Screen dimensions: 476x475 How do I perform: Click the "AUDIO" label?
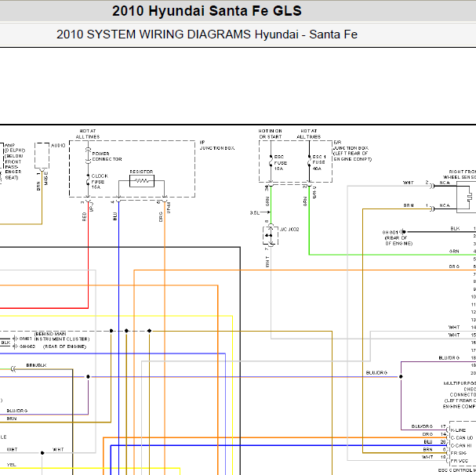click(x=58, y=146)
